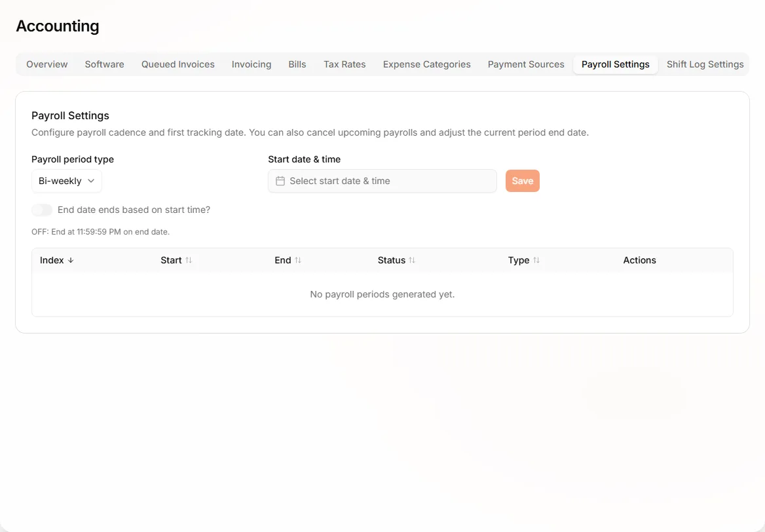Image resolution: width=765 pixels, height=532 pixels.
Task: Sort table by End column
Action: point(288,260)
